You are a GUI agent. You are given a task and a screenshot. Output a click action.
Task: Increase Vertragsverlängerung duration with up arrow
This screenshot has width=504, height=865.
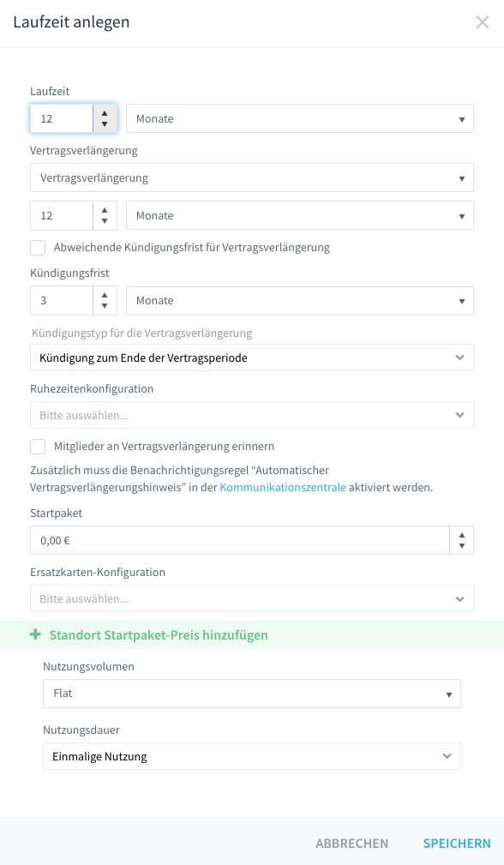[x=105, y=210]
